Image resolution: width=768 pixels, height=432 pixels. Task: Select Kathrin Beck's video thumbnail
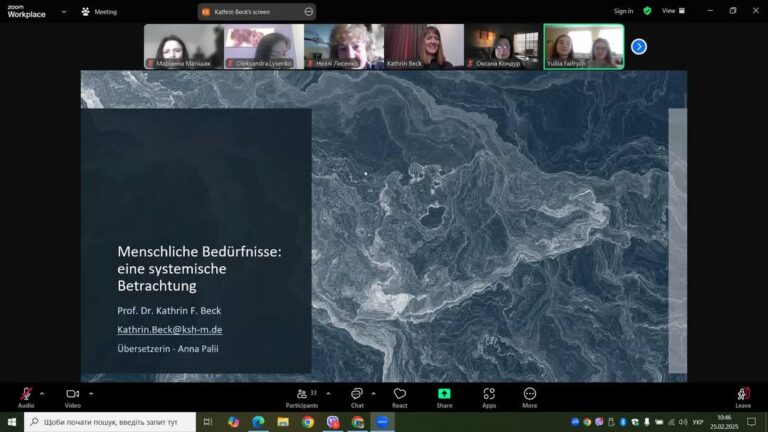pyautogui.click(x=424, y=47)
